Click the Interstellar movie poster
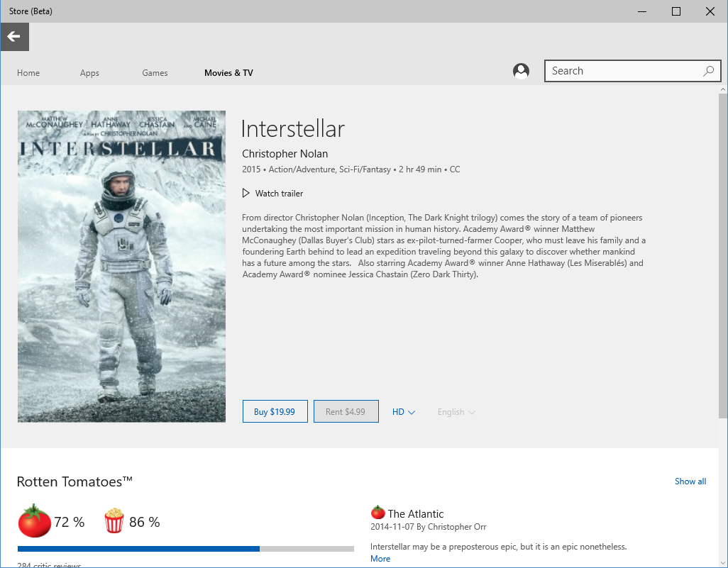The height and width of the screenshot is (568, 728). tap(121, 266)
